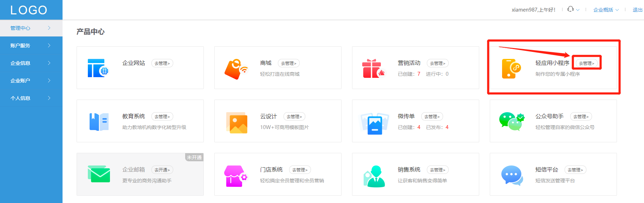Screen dimensions: 644x203
Task: Select 管理中心 in the sidebar
Action: [x=31, y=28]
